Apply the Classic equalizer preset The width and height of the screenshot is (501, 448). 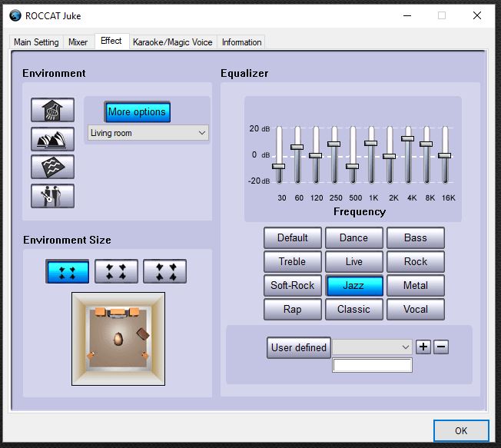point(354,310)
